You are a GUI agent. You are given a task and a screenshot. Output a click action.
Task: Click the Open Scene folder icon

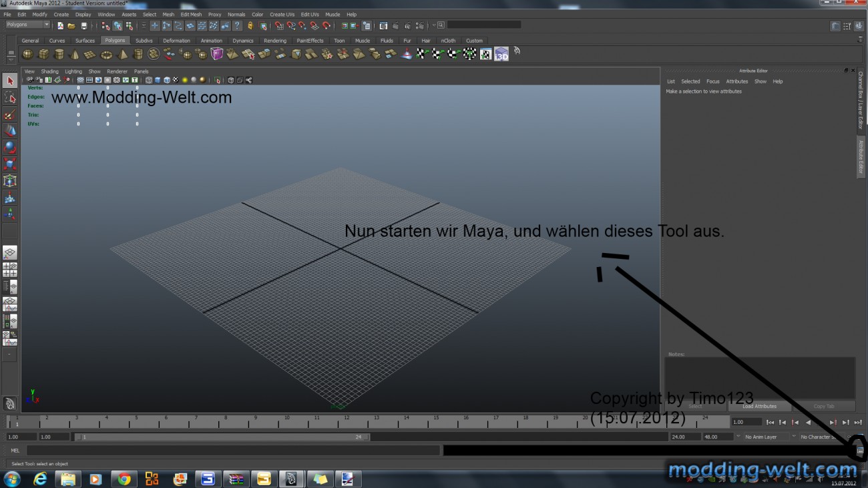pyautogui.click(x=71, y=26)
